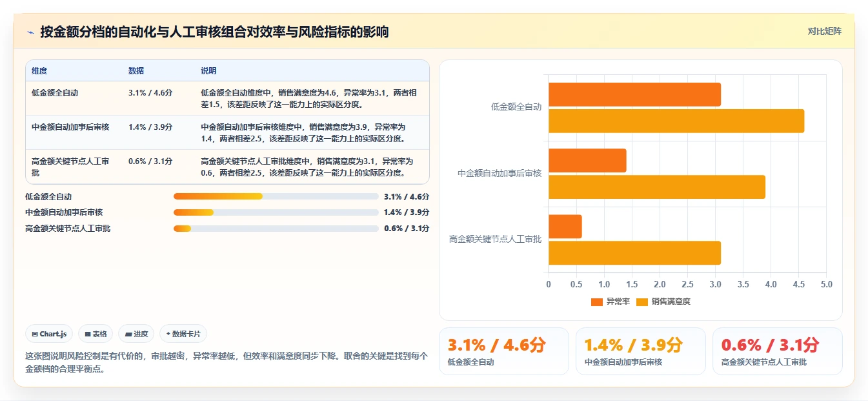The height and width of the screenshot is (401, 868).
Task: Click the lightning icon beside the title
Action: tap(31, 32)
